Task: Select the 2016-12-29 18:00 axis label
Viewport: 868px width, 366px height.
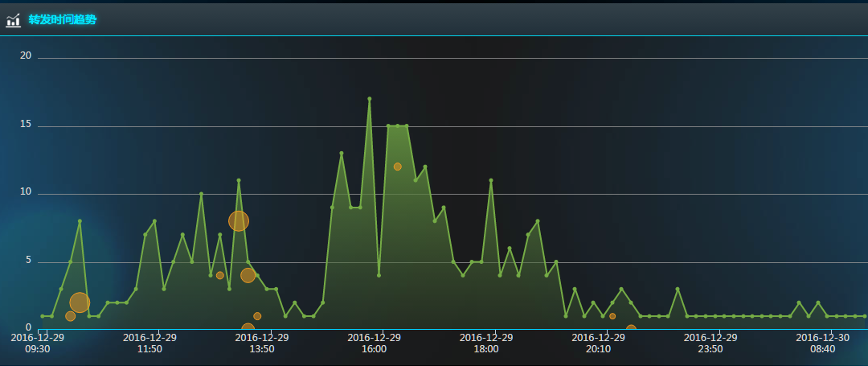Action: [486, 343]
